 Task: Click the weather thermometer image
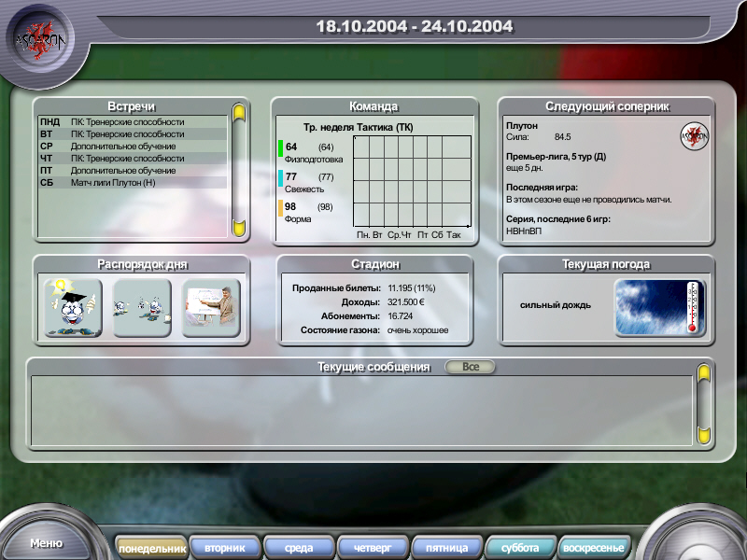(658, 307)
